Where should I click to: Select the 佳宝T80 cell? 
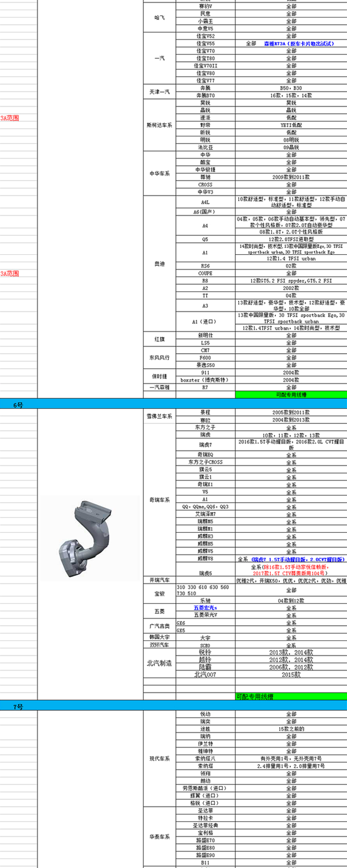206,58
